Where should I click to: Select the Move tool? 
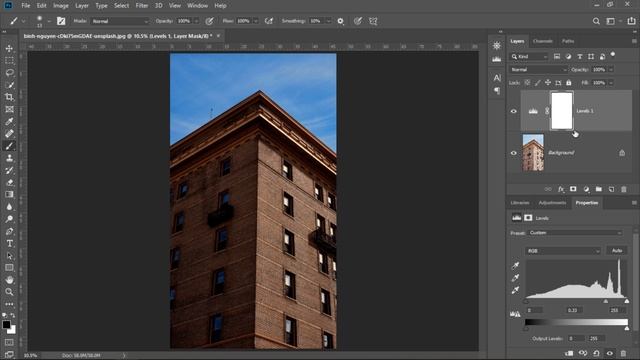point(9,48)
